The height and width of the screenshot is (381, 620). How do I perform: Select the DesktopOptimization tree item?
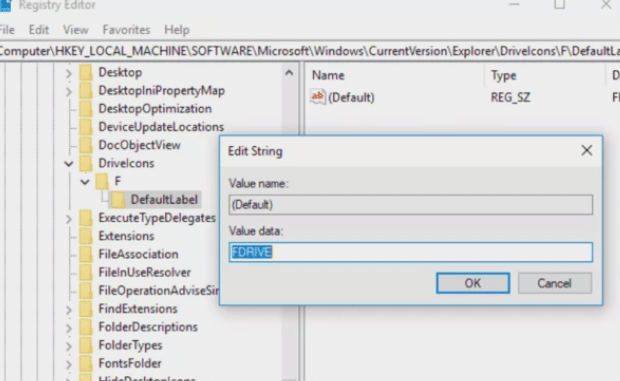[155, 109]
